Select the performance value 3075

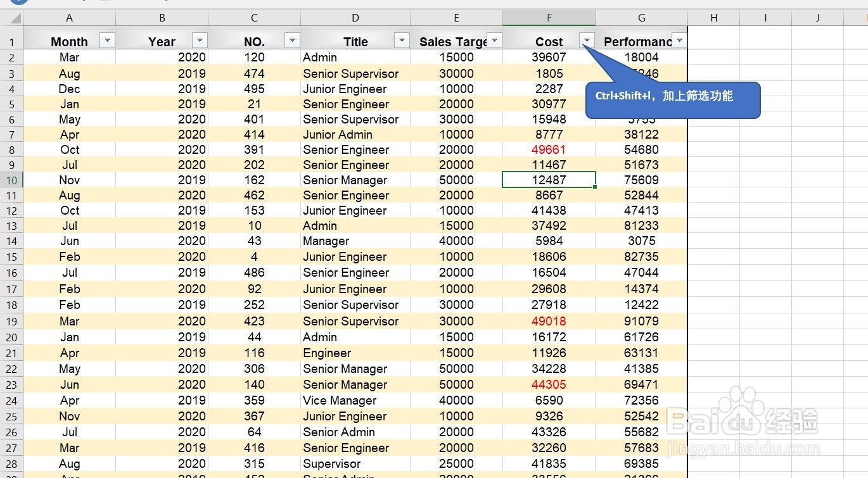(641, 241)
